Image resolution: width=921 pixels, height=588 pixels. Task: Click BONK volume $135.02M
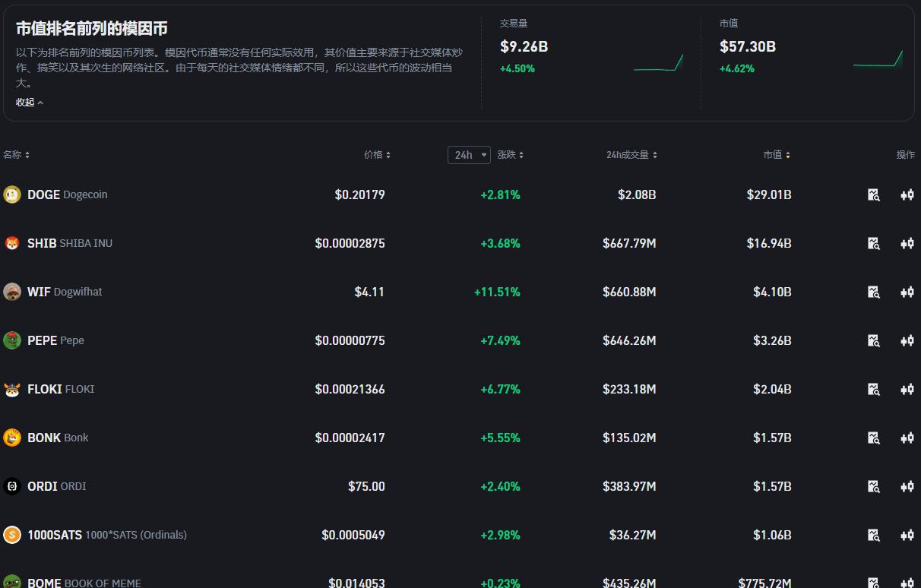tap(629, 438)
